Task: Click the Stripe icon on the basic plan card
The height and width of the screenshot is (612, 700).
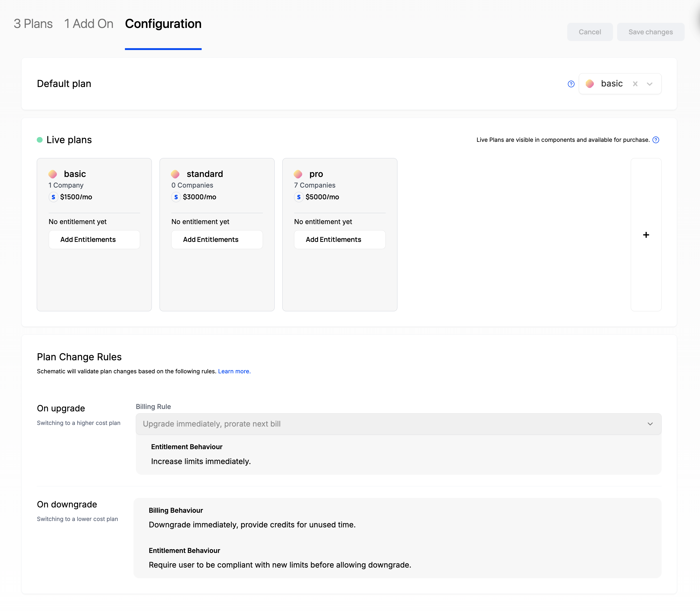Action: [53, 197]
